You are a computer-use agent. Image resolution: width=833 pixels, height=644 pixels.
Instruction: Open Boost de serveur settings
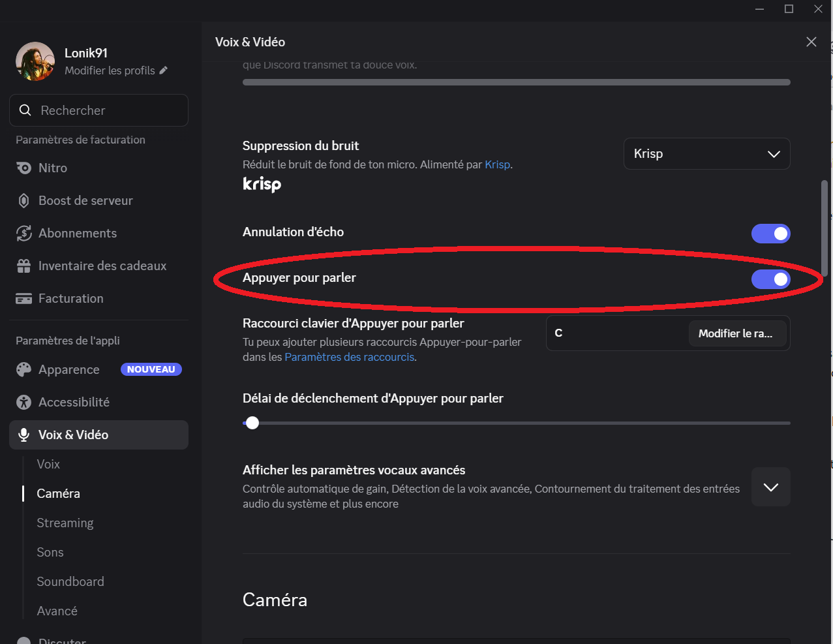98,200
